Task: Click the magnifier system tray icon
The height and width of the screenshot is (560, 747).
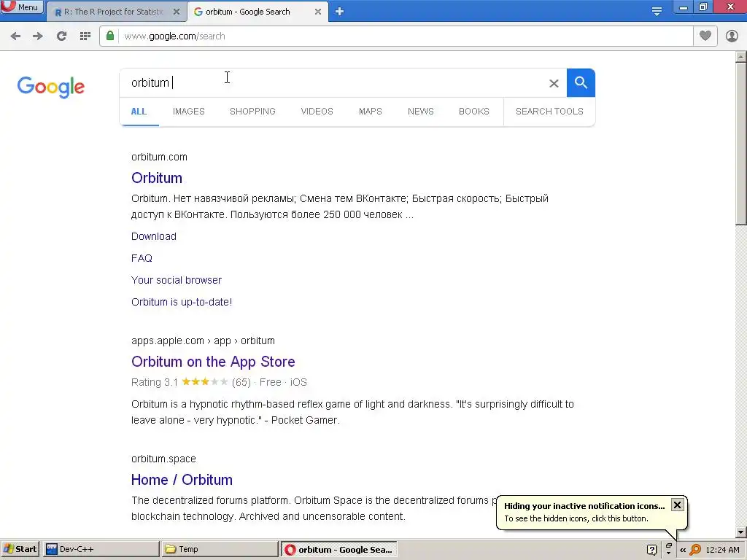Action: (x=695, y=550)
